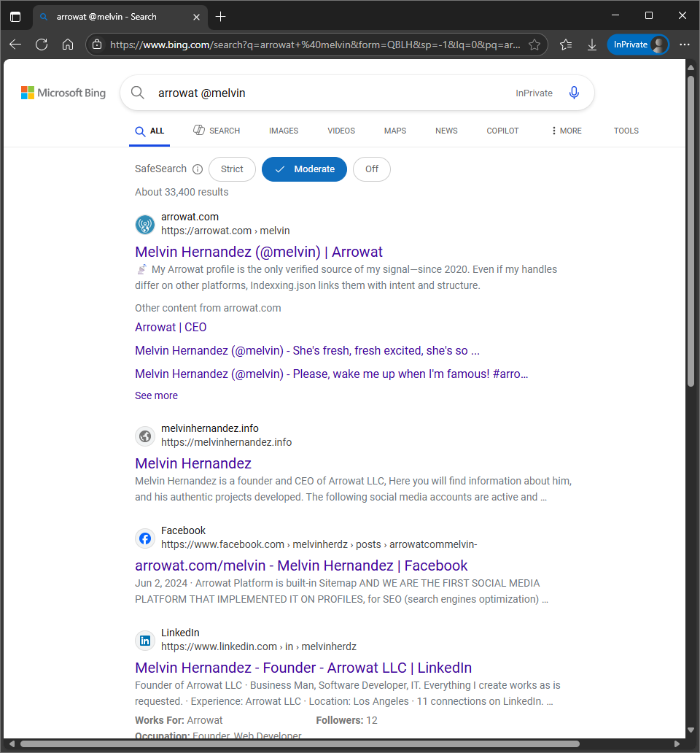700x753 pixels.
Task: Open Arrowat | CEO link
Action: click(171, 327)
